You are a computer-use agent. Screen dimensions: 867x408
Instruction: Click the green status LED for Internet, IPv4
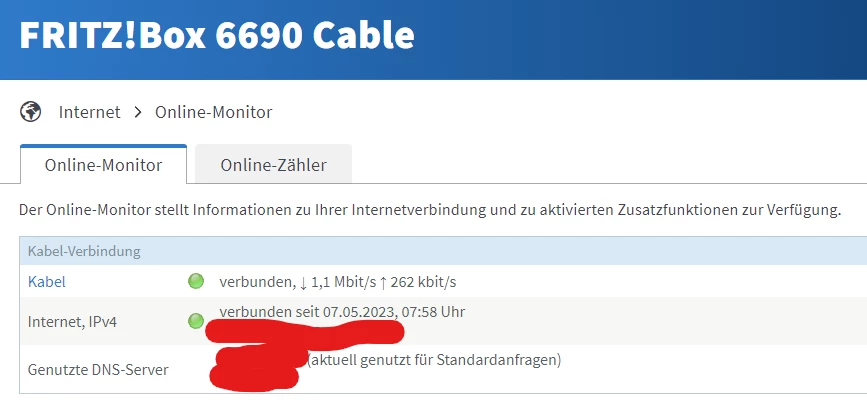[x=196, y=321]
